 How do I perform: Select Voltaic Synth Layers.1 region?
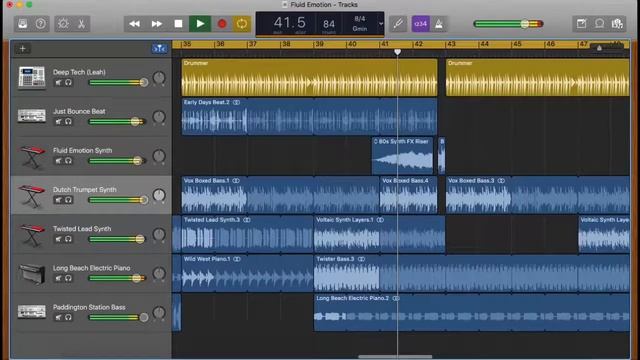[x=379, y=234]
